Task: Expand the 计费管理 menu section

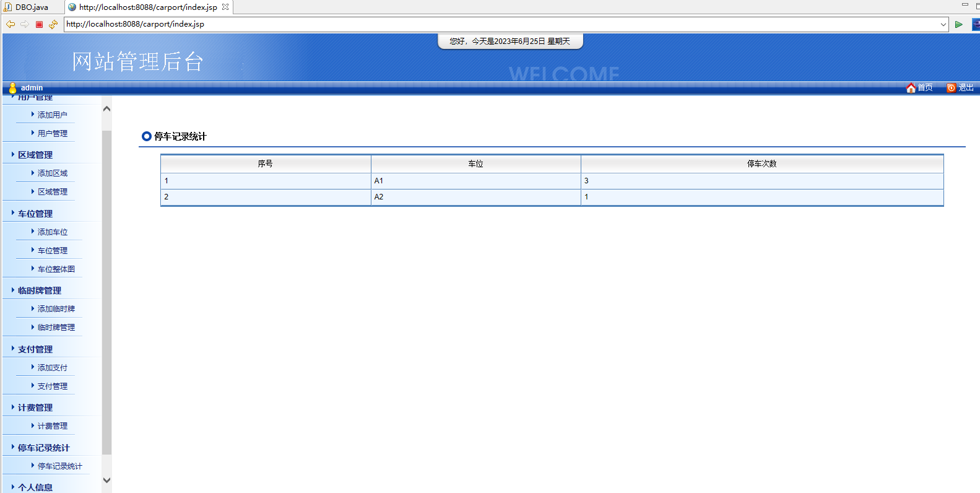Action: click(x=35, y=408)
